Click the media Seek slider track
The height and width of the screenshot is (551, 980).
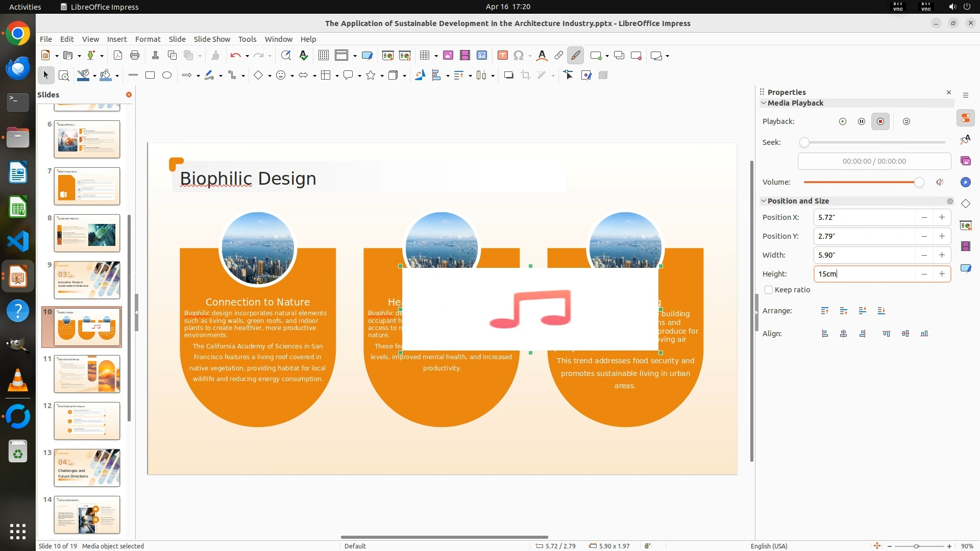tap(874, 142)
